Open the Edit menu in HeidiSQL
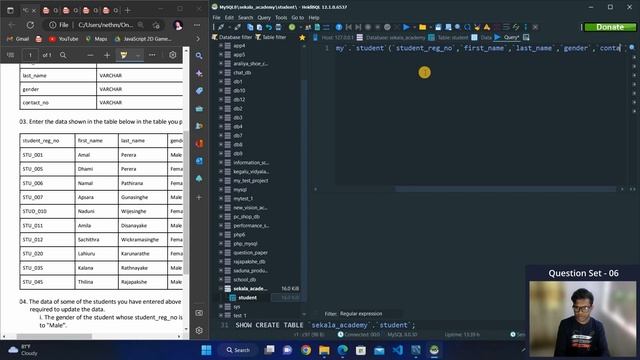Screen dimensions: 640x360 [x=229, y=18]
